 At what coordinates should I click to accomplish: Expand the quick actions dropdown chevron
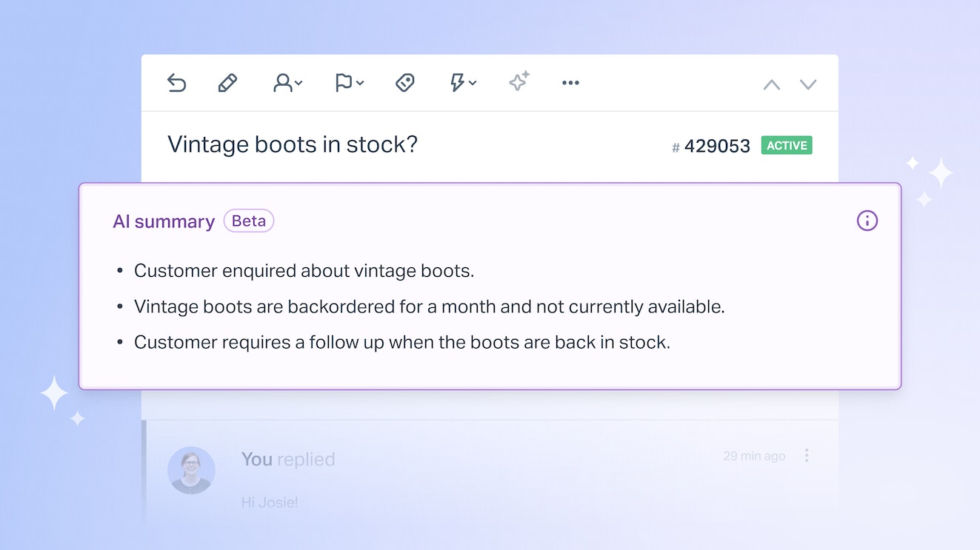click(471, 84)
